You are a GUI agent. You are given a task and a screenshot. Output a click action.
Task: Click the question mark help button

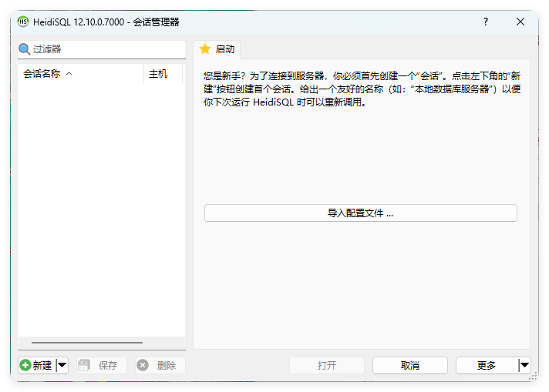[x=485, y=22]
